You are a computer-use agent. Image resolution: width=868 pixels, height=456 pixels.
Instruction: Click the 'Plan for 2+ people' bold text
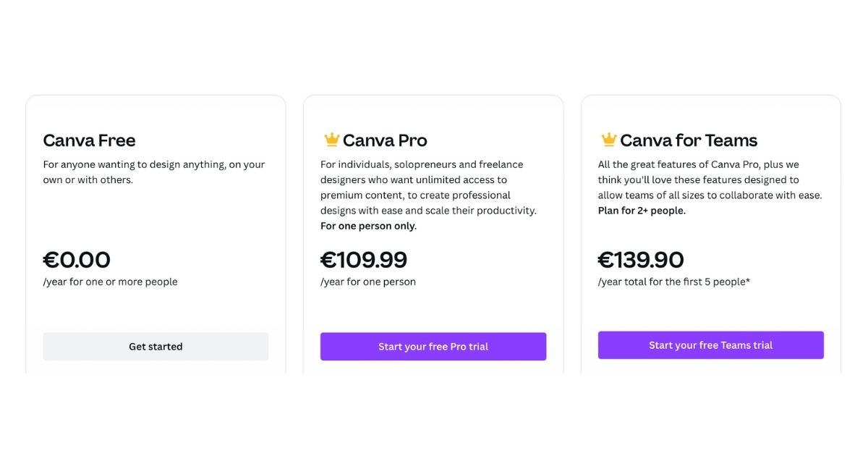coord(642,210)
